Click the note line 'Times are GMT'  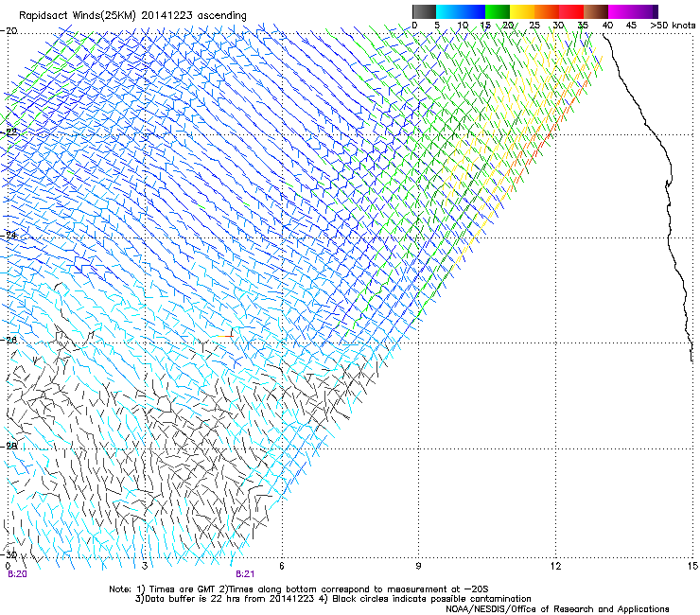point(184,589)
